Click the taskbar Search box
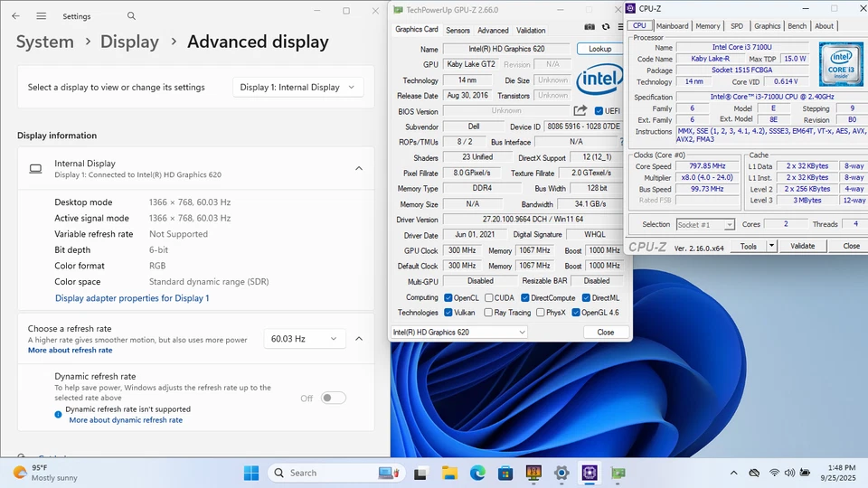Image resolution: width=868 pixels, height=488 pixels. point(336,473)
